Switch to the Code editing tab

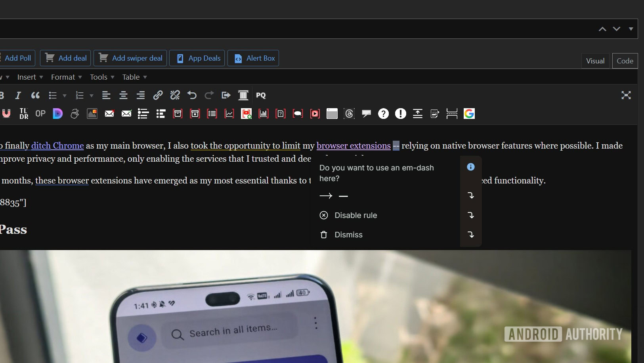click(625, 61)
